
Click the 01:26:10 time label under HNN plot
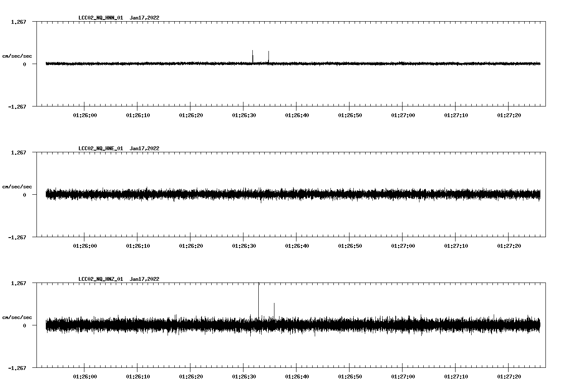[x=138, y=115]
